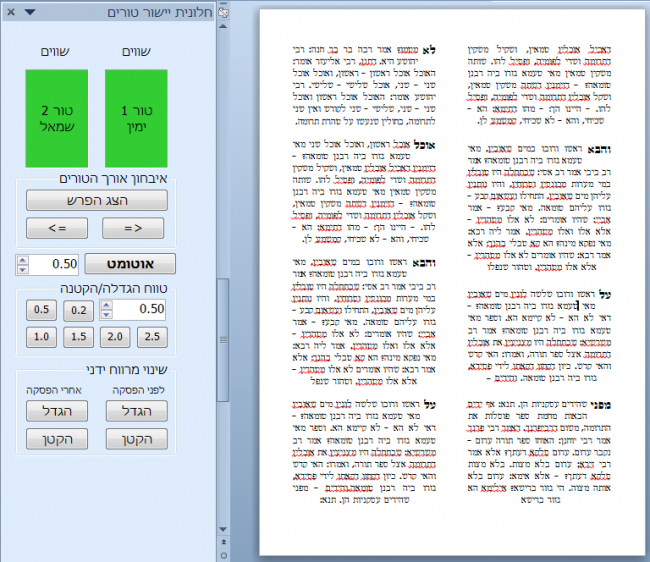Image resolution: width=650 pixels, height=562 pixels.
Task: Close the column alignment pane
Action: [x=11, y=12]
